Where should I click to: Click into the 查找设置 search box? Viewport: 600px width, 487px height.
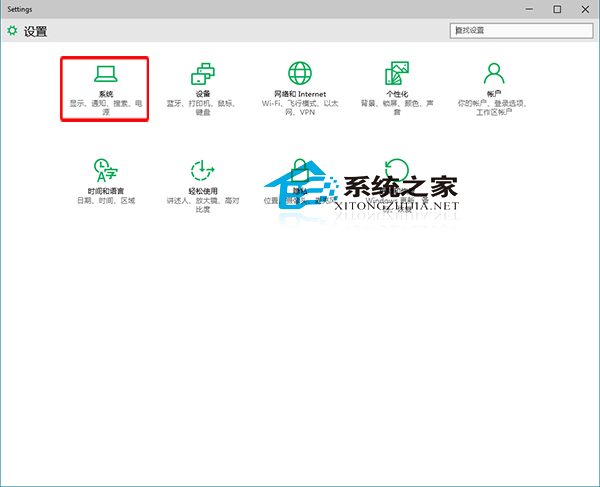coord(522,31)
